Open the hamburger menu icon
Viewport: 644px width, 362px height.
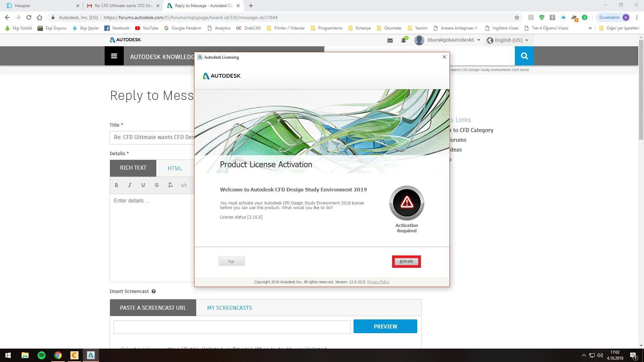tap(114, 56)
